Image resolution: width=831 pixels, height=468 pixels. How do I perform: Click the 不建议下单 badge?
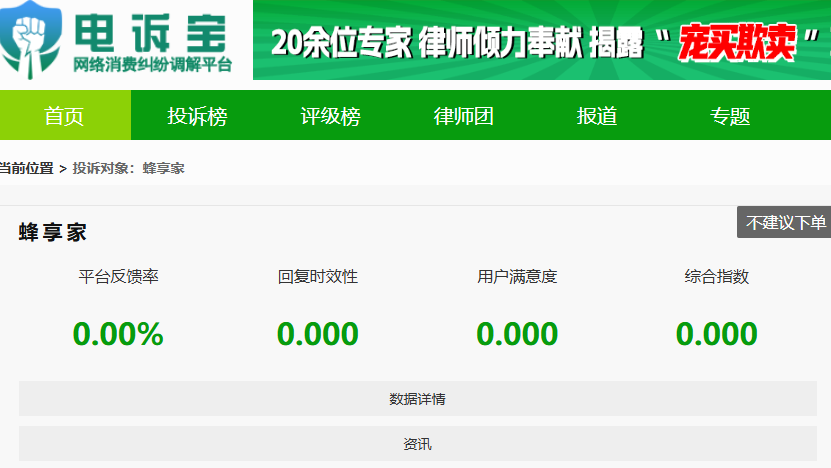[784, 222]
